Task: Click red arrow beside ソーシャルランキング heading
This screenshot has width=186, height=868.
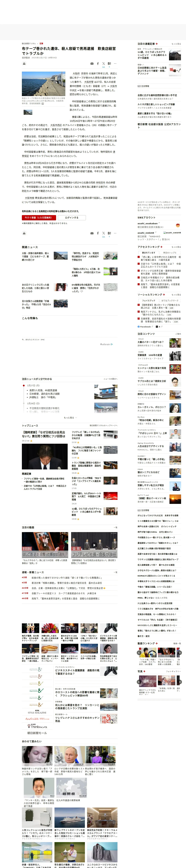Action: [163, 295]
